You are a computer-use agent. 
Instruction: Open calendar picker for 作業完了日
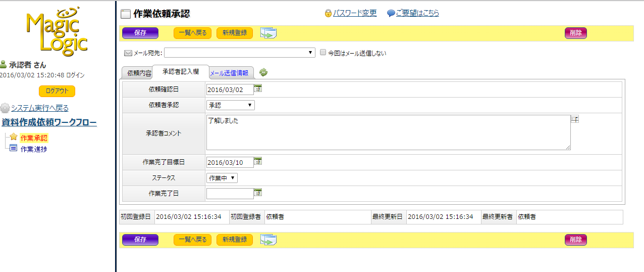(x=258, y=193)
